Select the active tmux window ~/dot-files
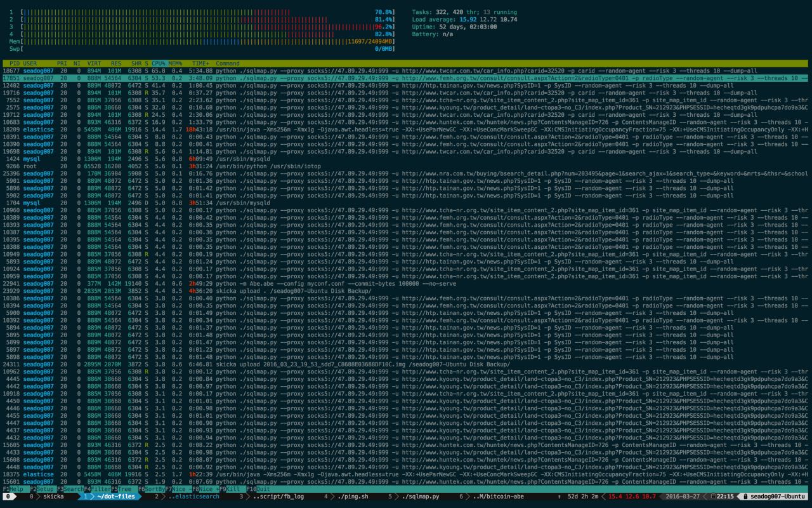The image size is (812, 508). point(109,497)
